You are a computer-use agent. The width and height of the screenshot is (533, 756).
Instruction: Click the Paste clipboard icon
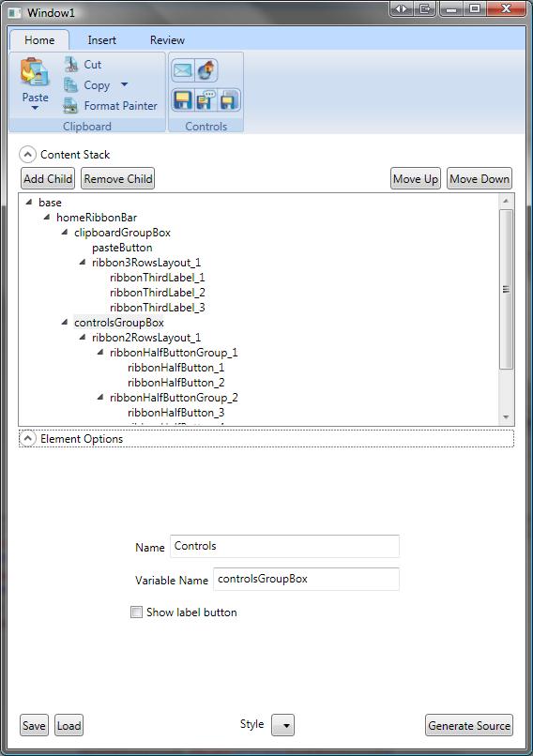(x=34, y=71)
